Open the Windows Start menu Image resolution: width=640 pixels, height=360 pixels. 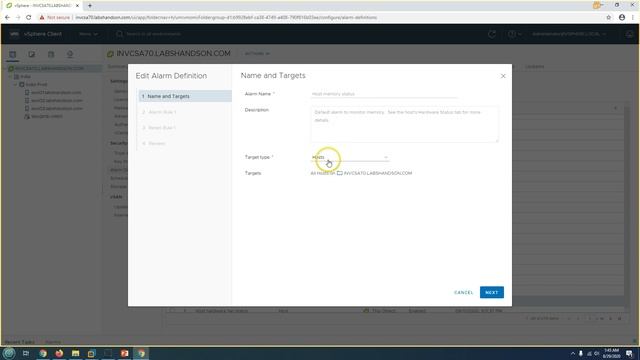tap(9, 353)
